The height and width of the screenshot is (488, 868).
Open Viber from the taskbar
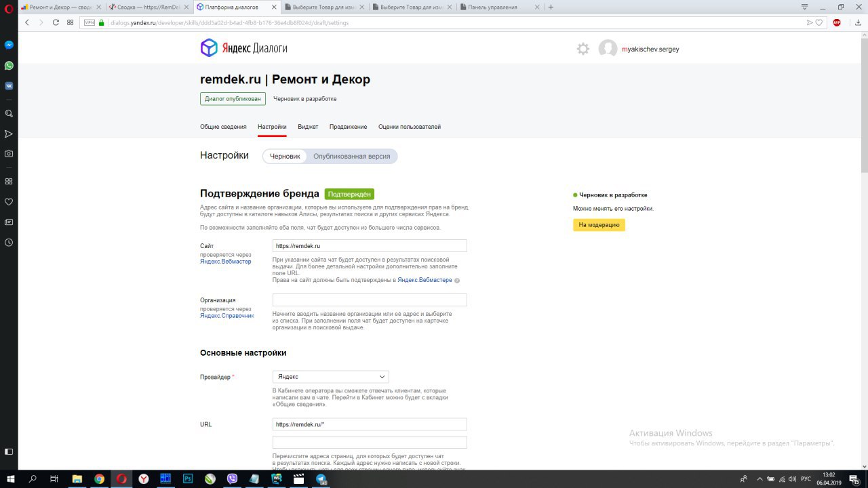click(233, 479)
